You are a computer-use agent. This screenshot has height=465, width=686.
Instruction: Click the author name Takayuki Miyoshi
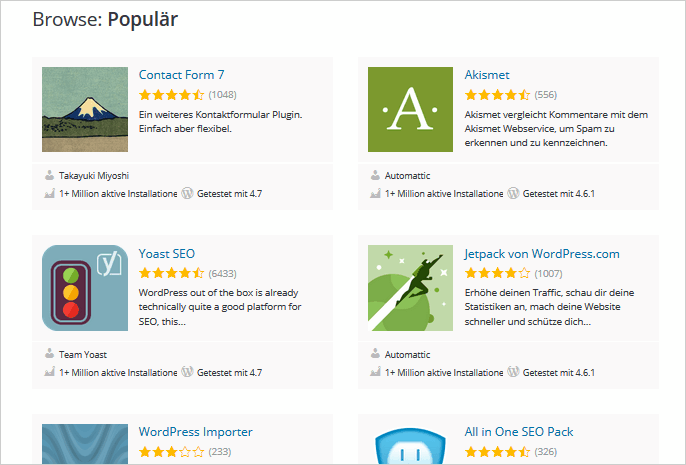[94, 176]
